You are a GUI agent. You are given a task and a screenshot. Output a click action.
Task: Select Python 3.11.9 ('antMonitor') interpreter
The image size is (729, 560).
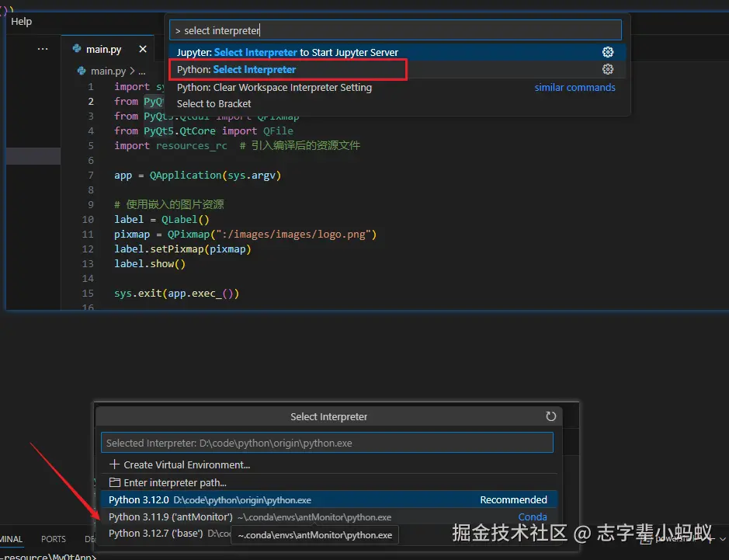(328, 517)
